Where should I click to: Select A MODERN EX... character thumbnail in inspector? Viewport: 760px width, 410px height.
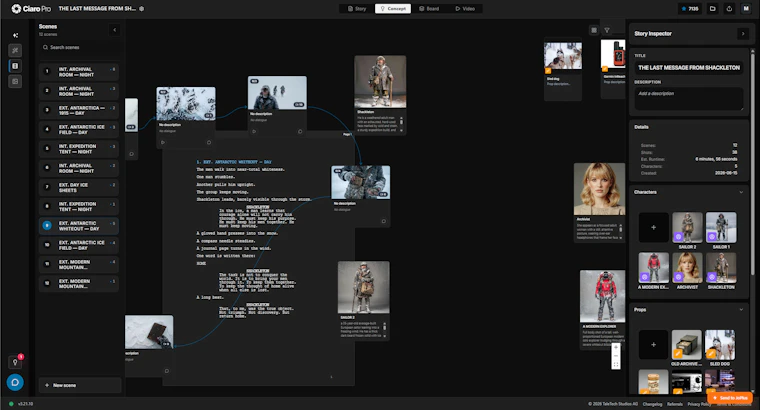(653, 268)
